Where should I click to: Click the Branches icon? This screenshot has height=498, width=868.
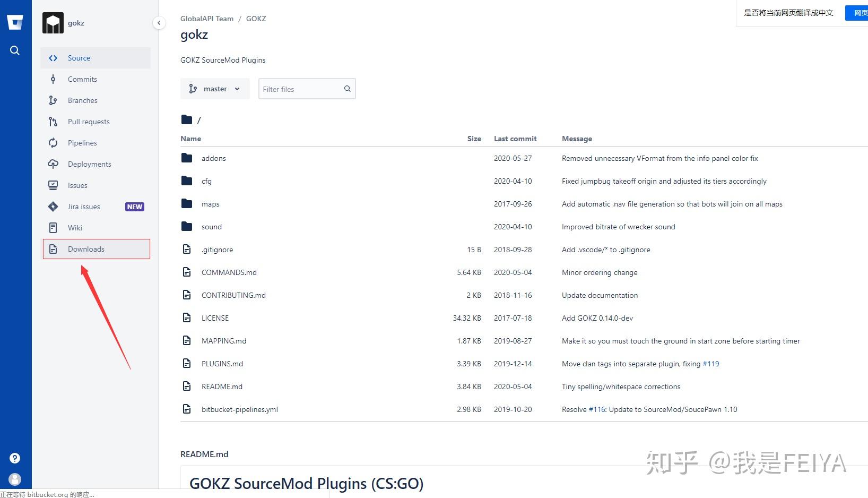[53, 100]
